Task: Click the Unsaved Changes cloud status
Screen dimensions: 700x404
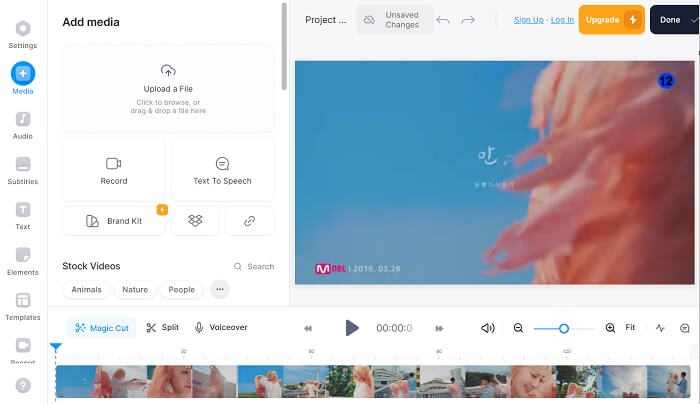Action: click(395, 20)
